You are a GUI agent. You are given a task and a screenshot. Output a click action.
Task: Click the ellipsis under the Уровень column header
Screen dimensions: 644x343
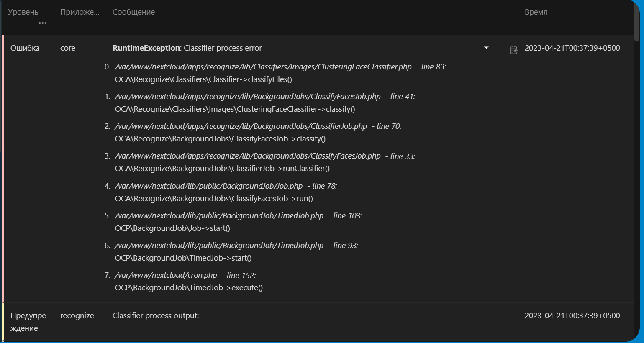42,23
